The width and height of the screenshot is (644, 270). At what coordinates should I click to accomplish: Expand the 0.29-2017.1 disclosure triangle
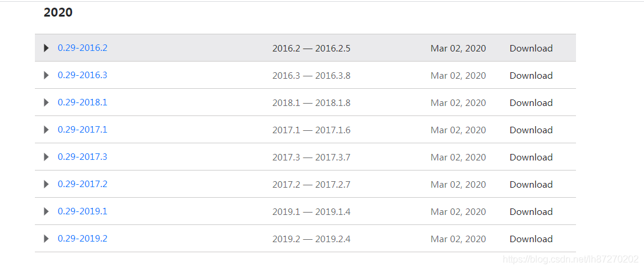(x=46, y=130)
